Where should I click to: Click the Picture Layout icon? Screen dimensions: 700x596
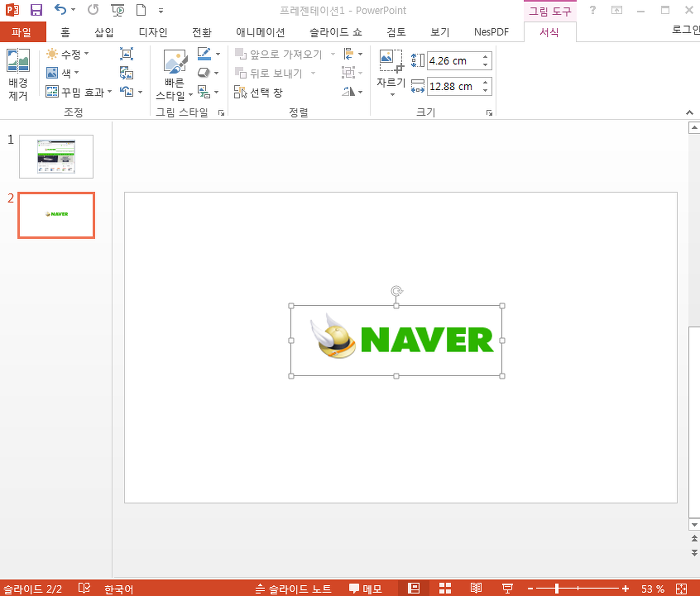tap(204, 92)
